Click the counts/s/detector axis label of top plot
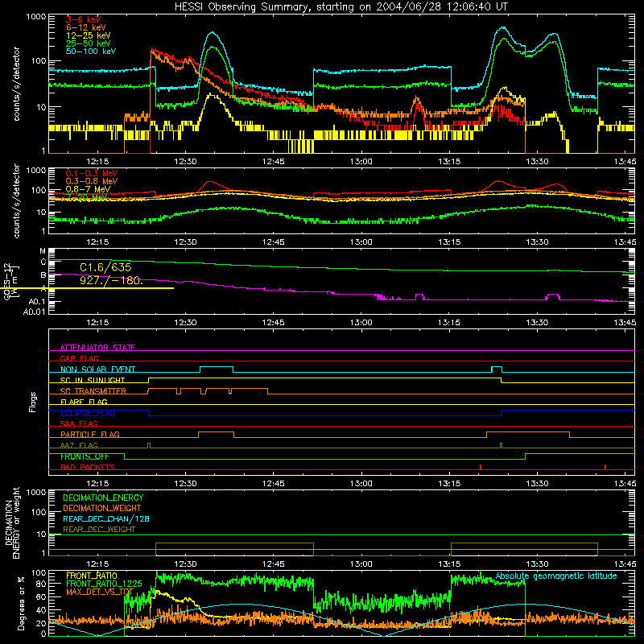This screenshot has height=644, width=644. coord(16,84)
